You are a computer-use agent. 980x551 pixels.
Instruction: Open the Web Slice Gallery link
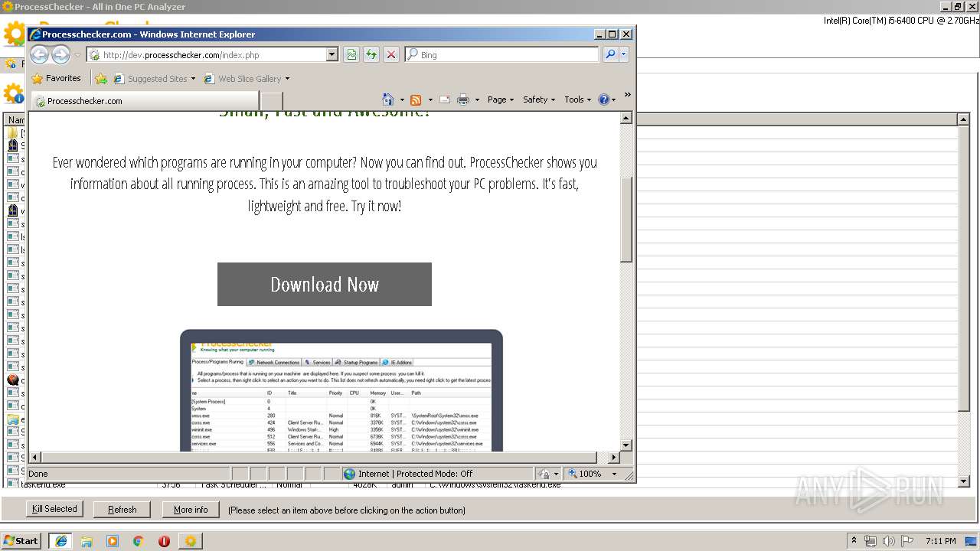point(243,78)
